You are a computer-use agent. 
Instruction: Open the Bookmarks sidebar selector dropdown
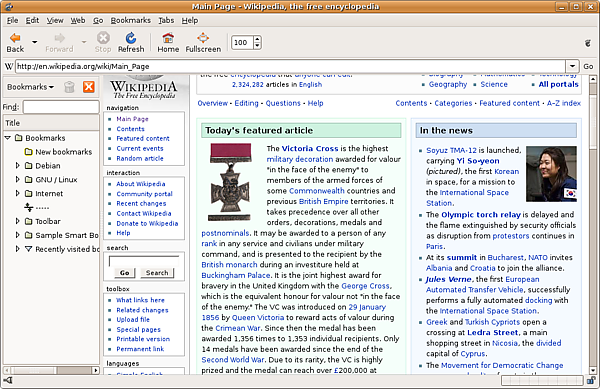click(x=30, y=87)
